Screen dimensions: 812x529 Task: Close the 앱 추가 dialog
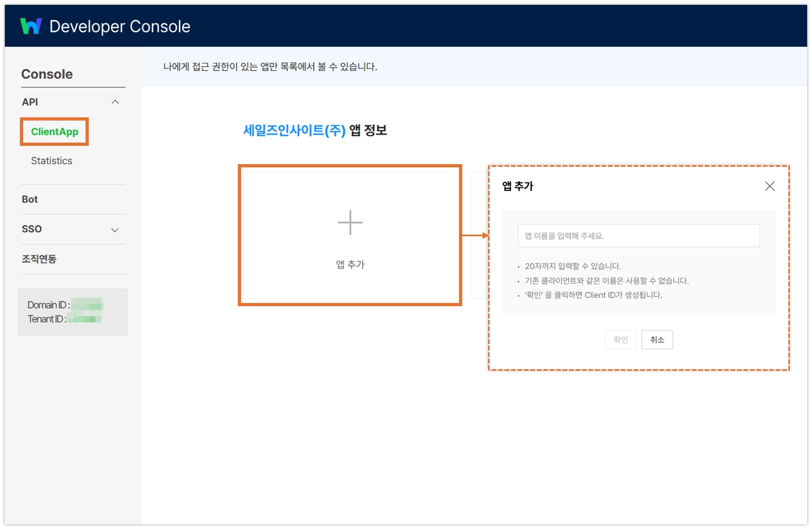coord(769,186)
